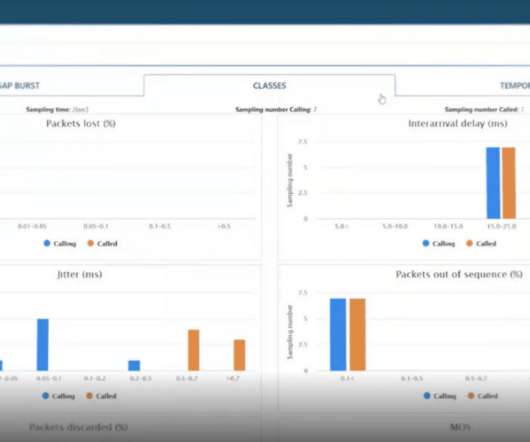Click the 'MOS' chart title
Viewport: 530px width, 442px height.
tap(460, 427)
